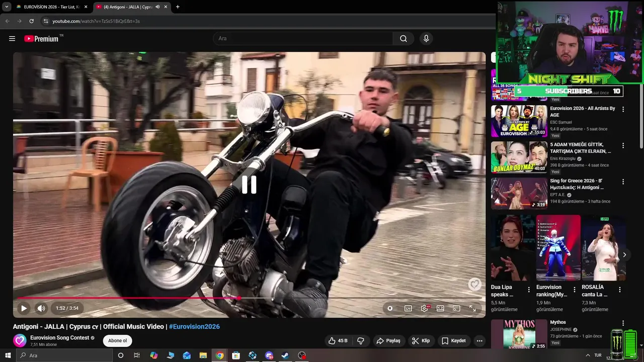Image resolution: width=644 pixels, height=362 pixels.
Task: Open the ROSALÍA short thumbnail
Action: [x=604, y=248]
